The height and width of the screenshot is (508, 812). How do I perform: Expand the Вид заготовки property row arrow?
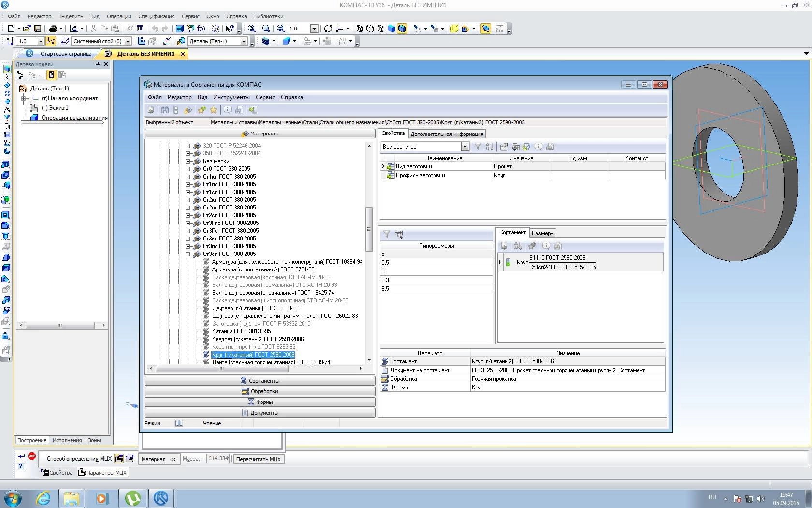(x=383, y=166)
